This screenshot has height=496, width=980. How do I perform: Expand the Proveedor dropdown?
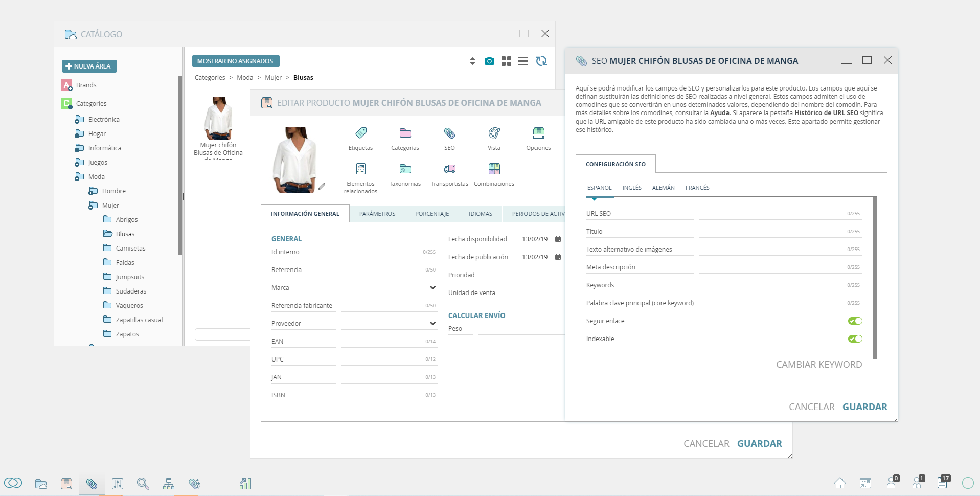432,324
